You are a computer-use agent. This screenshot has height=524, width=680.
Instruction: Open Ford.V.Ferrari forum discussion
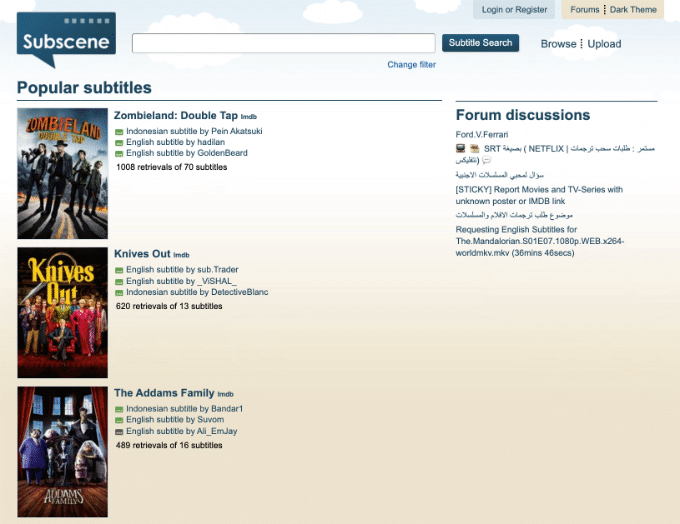(482, 134)
